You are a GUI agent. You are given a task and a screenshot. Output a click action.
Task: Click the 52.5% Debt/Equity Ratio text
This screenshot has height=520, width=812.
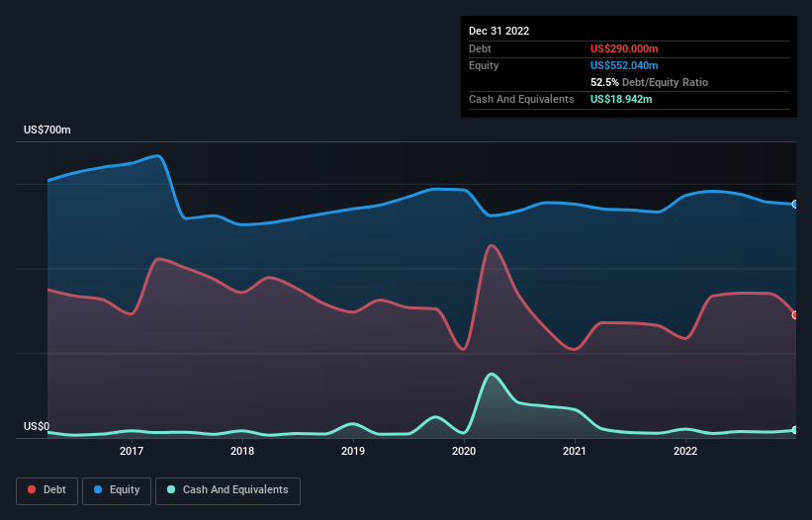tap(650, 82)
